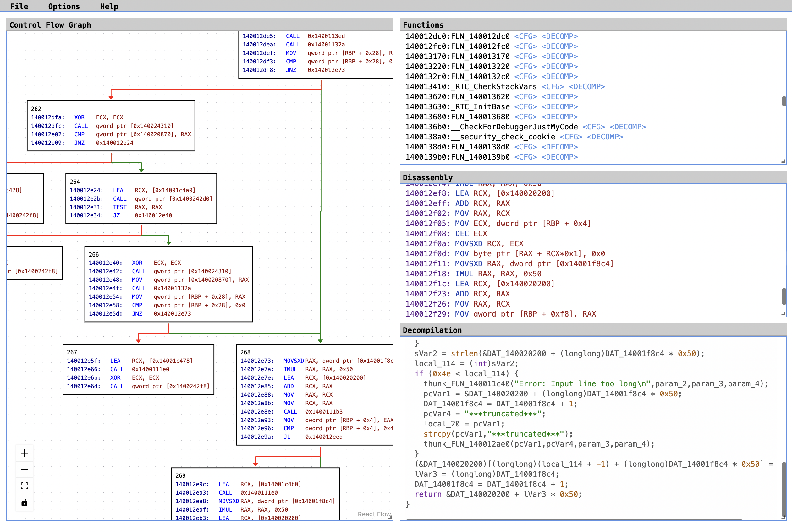Select basic block 262 in the graph
Image resolution: width=792 pixels, height=532 pixels.
111,126
